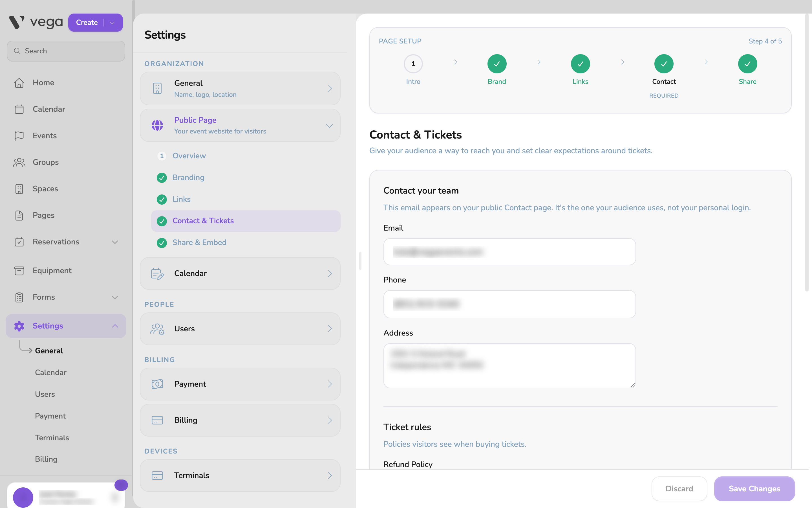The height and width of the screenshot is (508, 812).
Task: Collapse the Public Page section chevron
Action: click(x=329, y=126)
